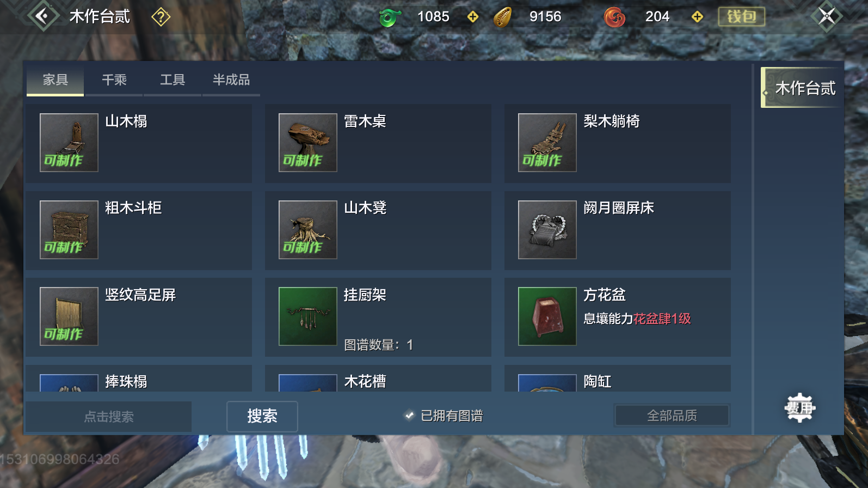The height and width of the screenshot is (488, 868).
Task: Select the 挂厨架 blueprint thumbnail
Action: pyautogui.click(x=308, y=316)
